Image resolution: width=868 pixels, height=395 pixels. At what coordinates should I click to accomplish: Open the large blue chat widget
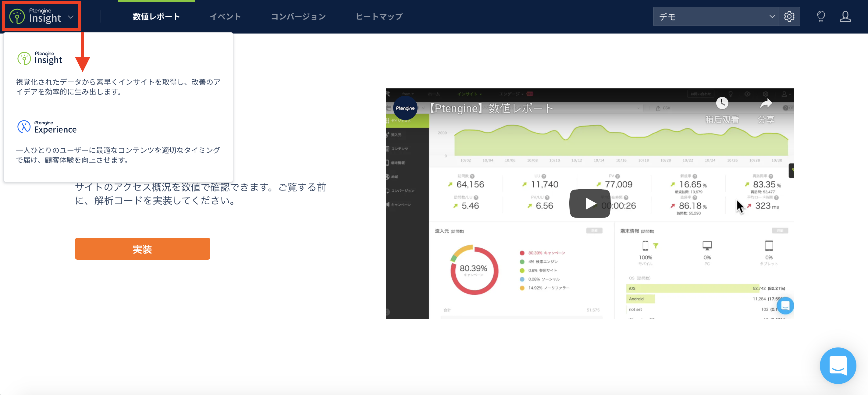tap(838, 366)
